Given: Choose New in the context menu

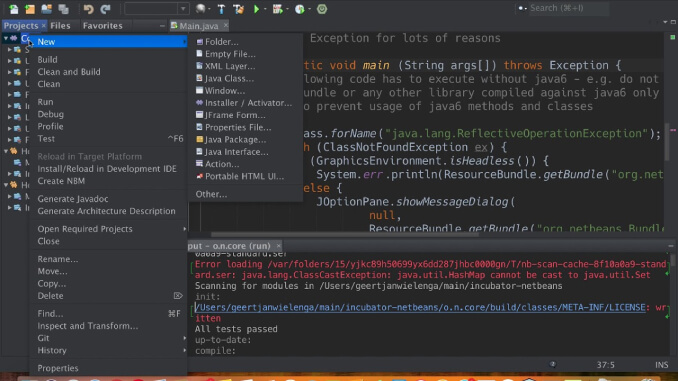Looking at the screenshot, I should click(108, 42).
